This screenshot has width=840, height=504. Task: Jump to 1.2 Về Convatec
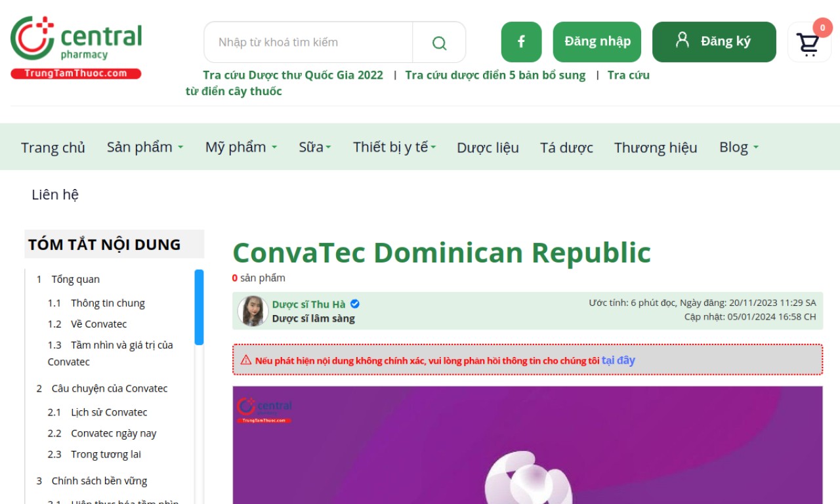click(87, 324)
